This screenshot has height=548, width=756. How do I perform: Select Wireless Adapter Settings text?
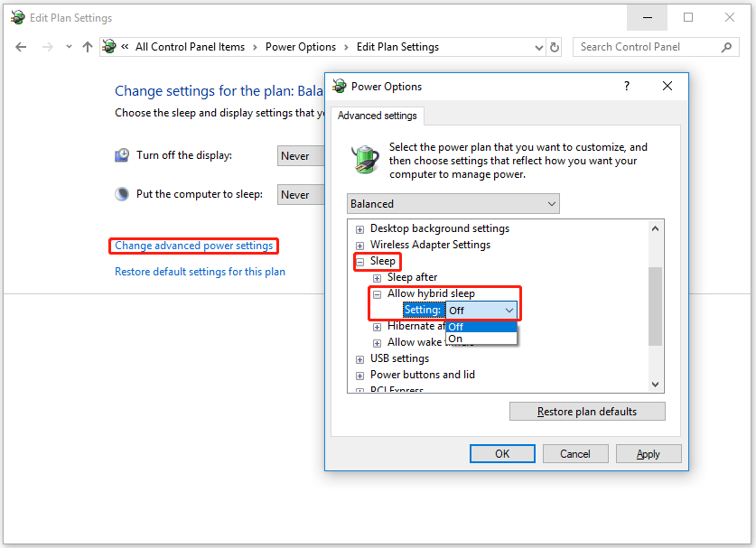click(430, 245)
